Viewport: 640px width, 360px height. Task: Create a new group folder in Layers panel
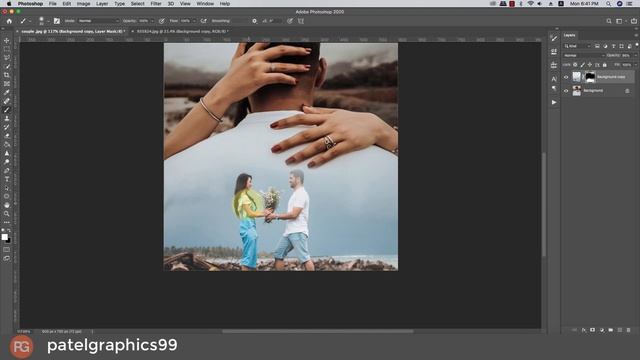click(x=611, y=330)
